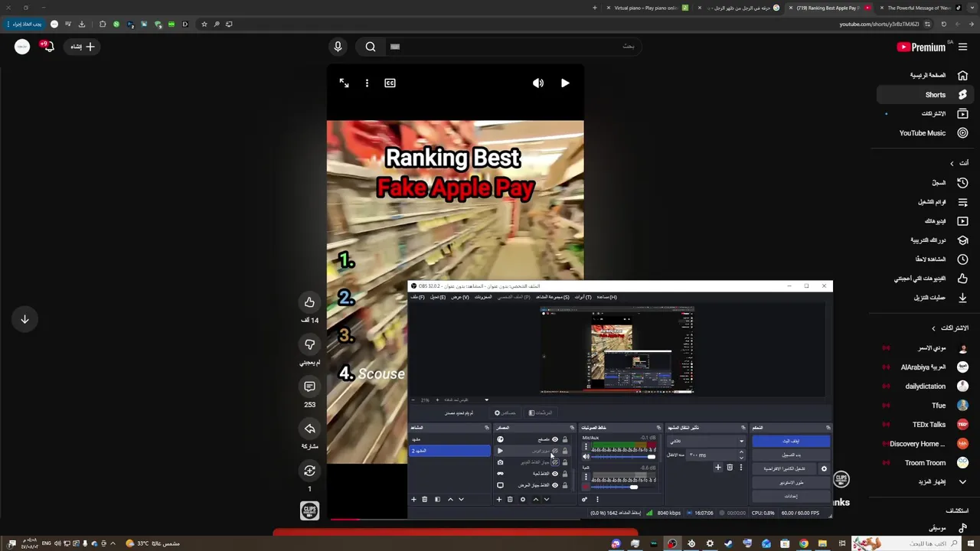Toggle lock on display capture source row

click(x=565, y=485)
